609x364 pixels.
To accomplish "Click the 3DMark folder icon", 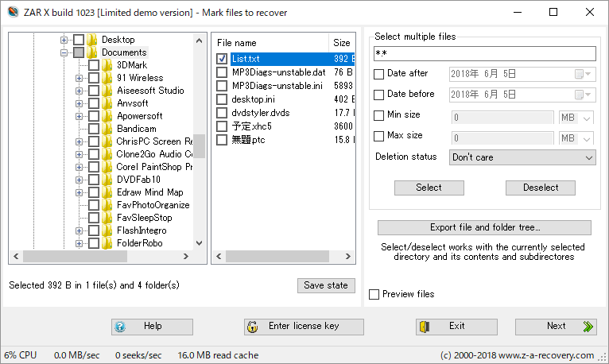I will (x=107, y=65).
